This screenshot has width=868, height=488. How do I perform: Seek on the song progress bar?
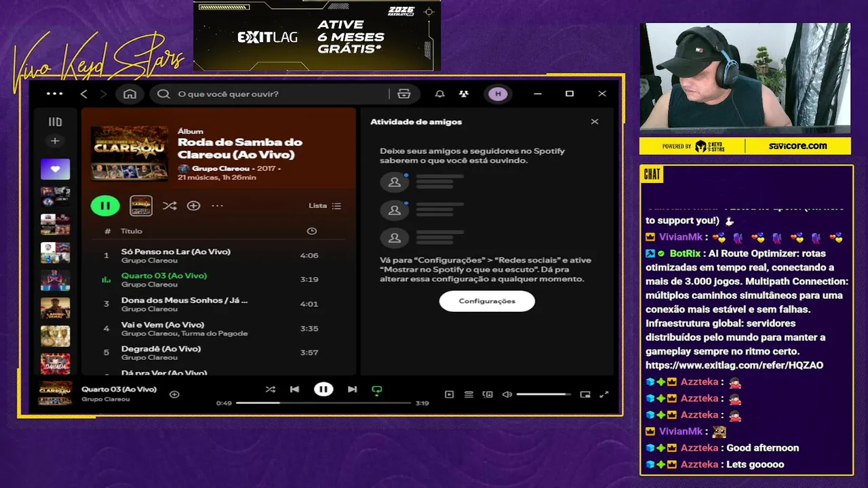(x=323, y=403)
